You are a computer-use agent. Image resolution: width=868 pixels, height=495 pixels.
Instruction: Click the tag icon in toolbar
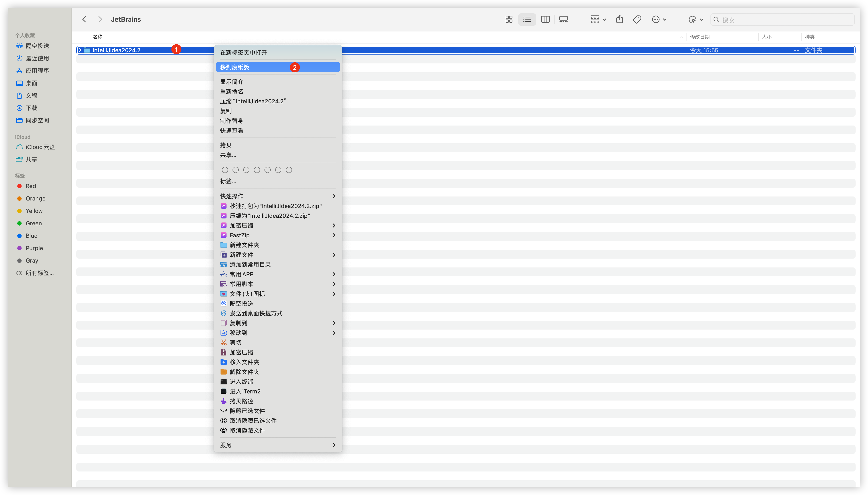[637, 19]
